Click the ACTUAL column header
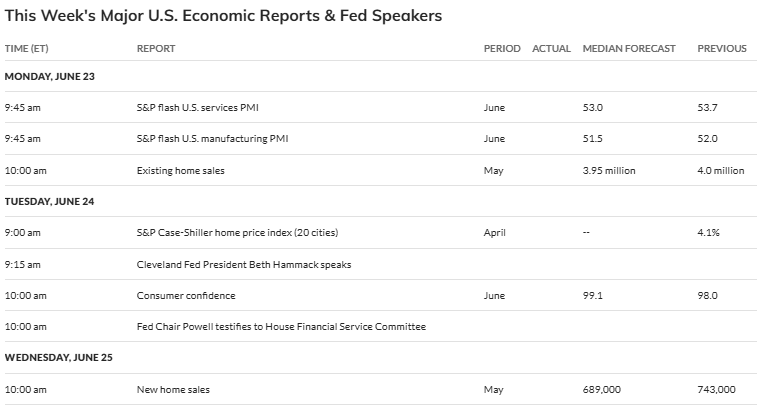 (551, 49)
